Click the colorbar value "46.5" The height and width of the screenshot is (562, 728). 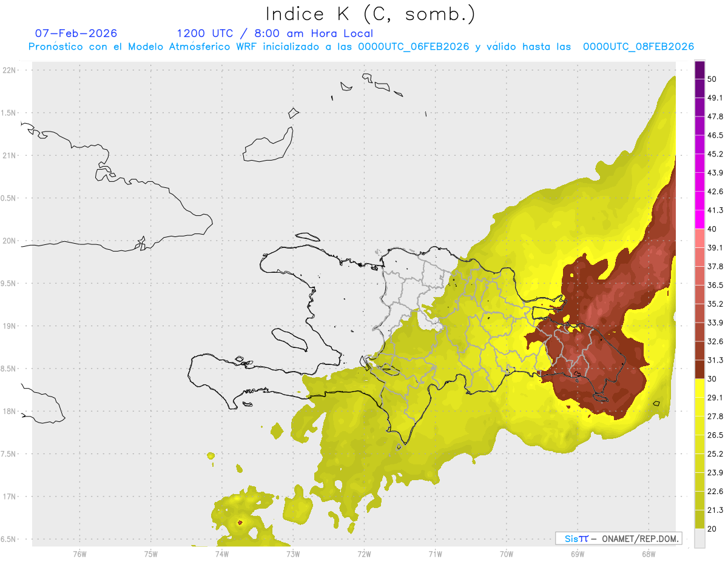715,135
